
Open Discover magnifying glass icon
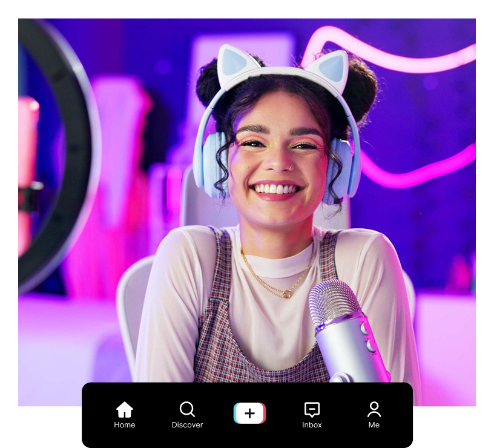187,409
